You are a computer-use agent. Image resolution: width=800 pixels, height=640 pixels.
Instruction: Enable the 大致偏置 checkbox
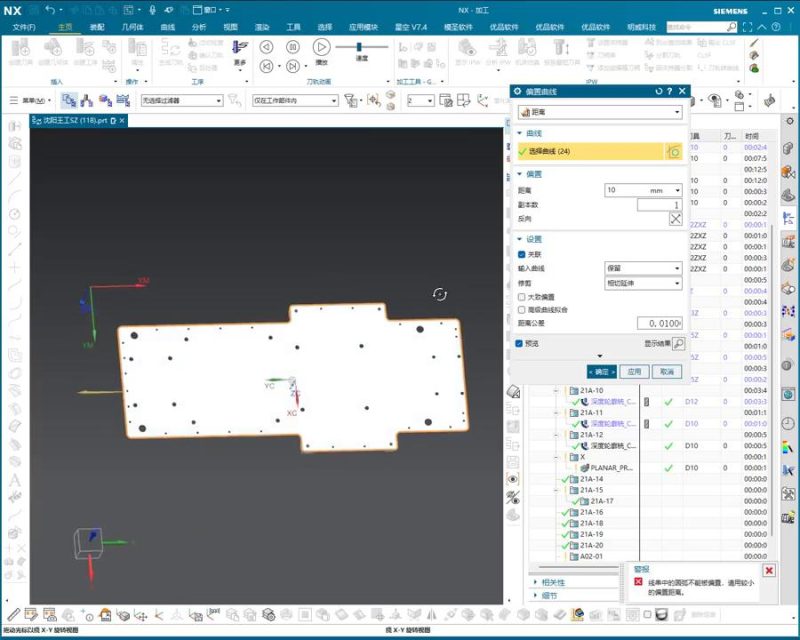(x=522, y=297)
